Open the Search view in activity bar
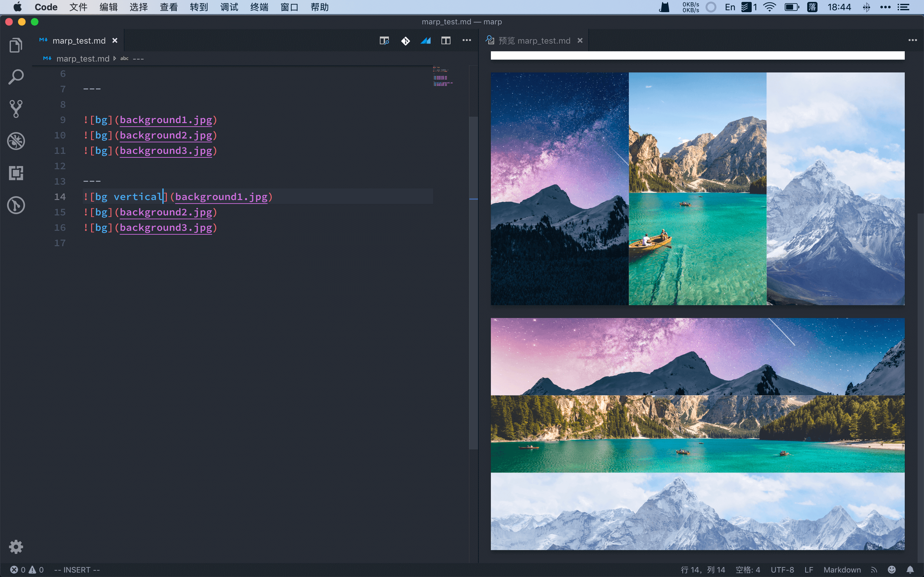Viewport: 924px width, 577px height. pyautogui.click(x=16, y=77)
